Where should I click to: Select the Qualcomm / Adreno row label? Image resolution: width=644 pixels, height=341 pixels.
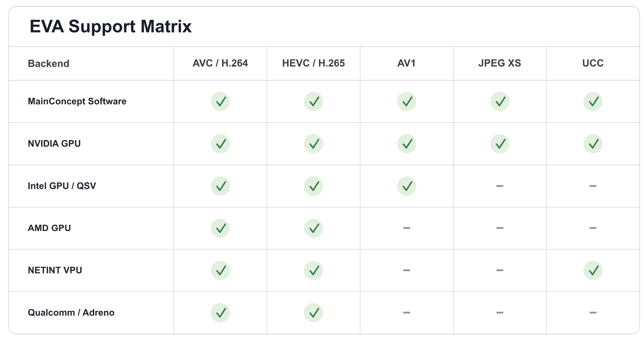pos(71,313)
